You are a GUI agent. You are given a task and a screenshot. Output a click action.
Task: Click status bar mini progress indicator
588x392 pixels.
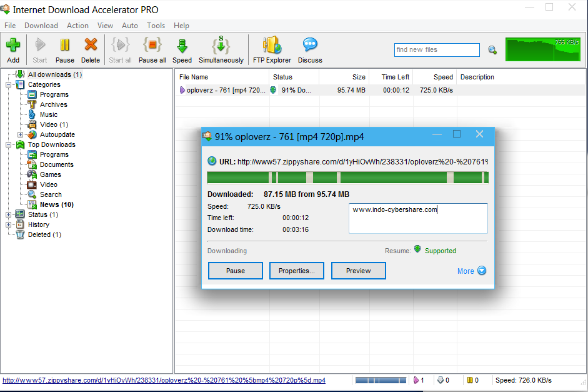click(x=381, y=380)
